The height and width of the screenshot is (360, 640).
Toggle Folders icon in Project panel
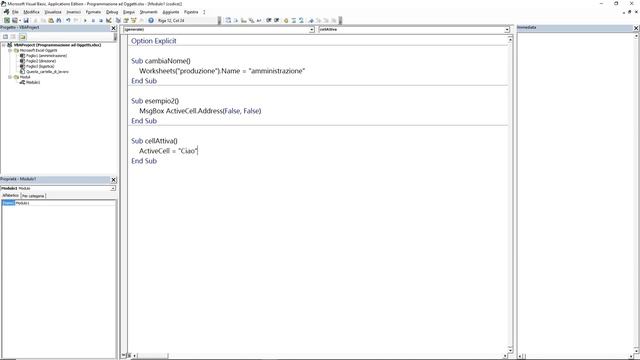click(x=22, y=36)
